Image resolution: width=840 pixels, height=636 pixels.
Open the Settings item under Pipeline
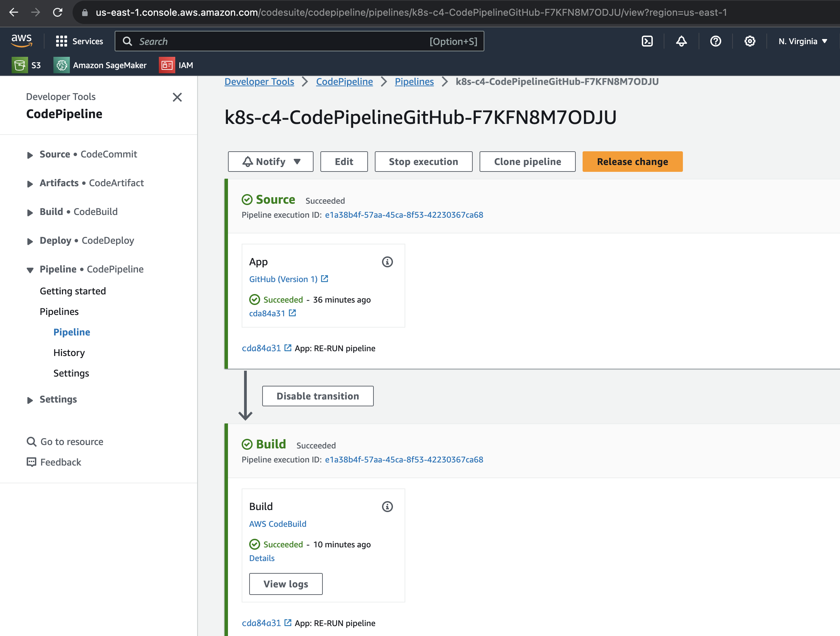click(x=71, y=373)
